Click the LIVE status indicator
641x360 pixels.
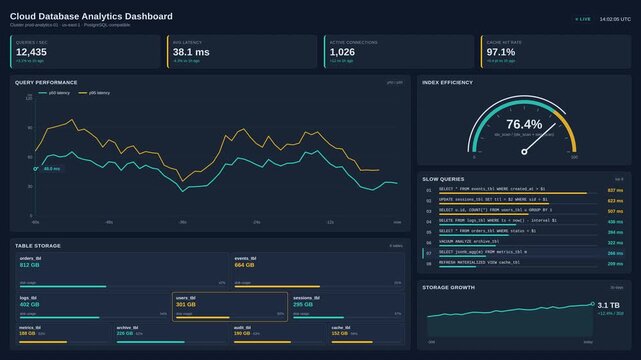coord(583,19)
